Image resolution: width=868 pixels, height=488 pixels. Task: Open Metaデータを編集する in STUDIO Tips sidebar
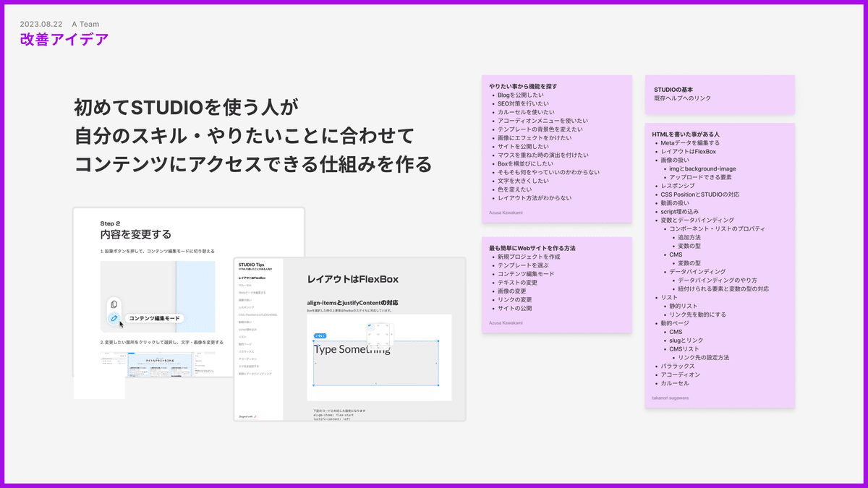pos(252,292)
